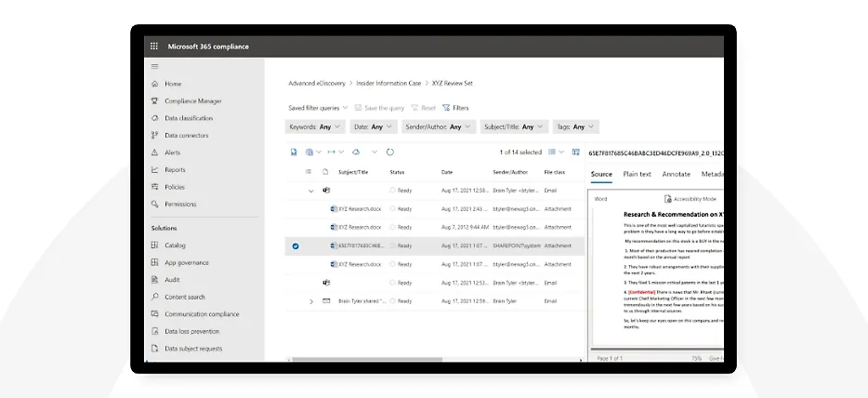Open Data loss prevention in sidebar
868x398 pixels.
click(192, 331)
